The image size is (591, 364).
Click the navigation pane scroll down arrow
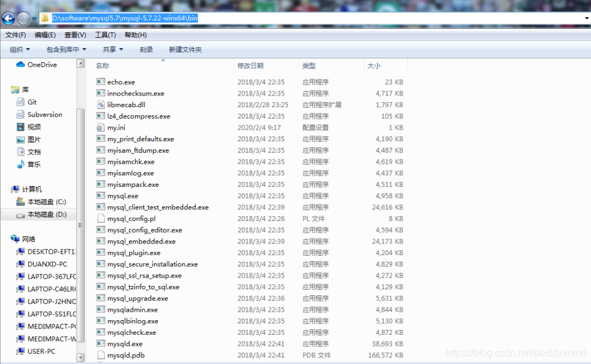(x=80, y=357)
